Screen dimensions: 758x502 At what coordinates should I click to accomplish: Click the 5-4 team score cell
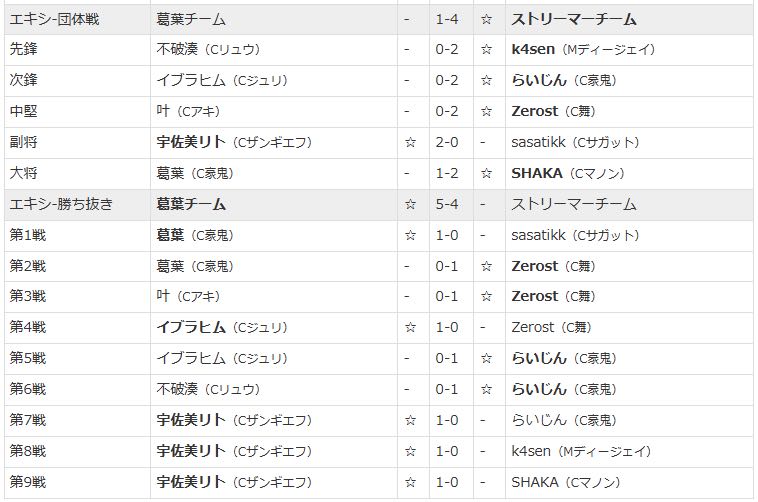pos(447,204)
